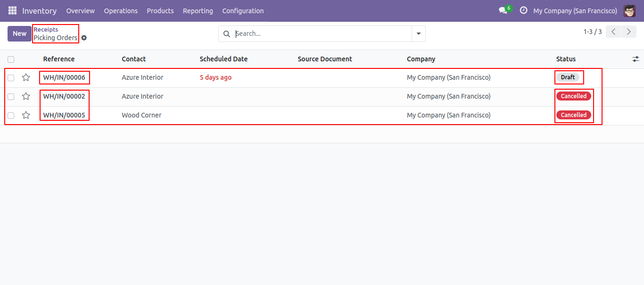The height and width of the screenshot is (285, 644).
Task: Click the Inventory app title
Action: click(x=40, y=11)
